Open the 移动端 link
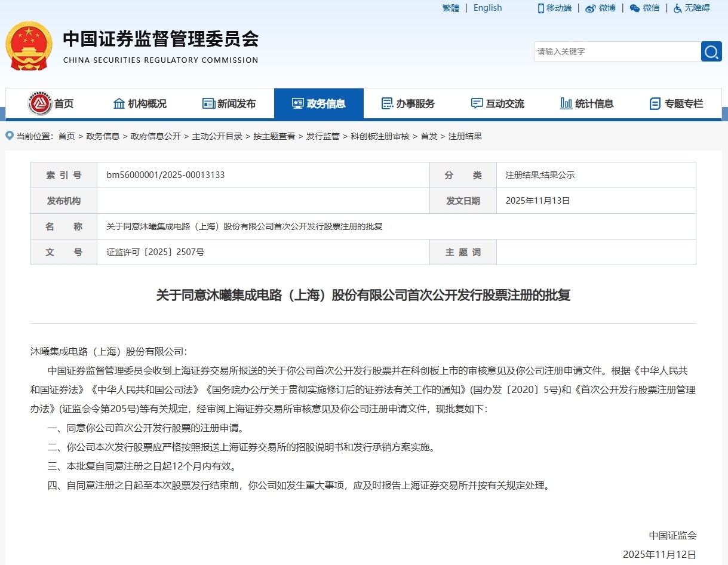Screen dimensions: 728x565 pos(559,8)
